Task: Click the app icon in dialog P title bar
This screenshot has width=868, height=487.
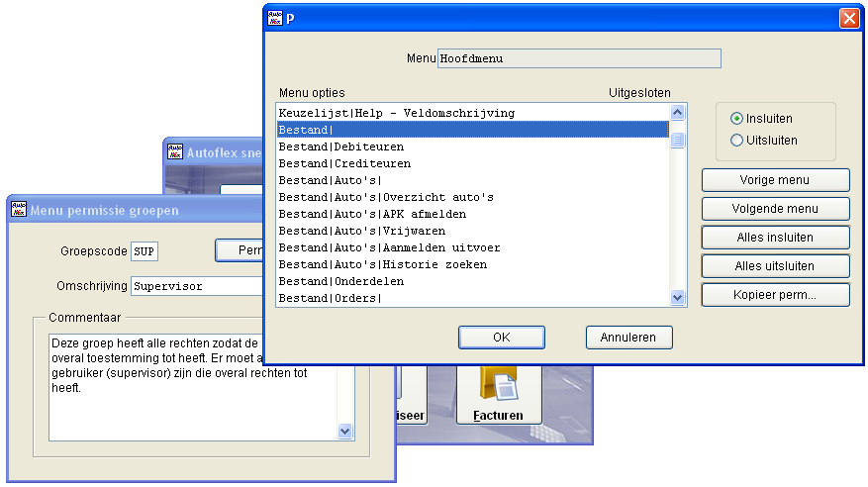Action: coord(274,18)
